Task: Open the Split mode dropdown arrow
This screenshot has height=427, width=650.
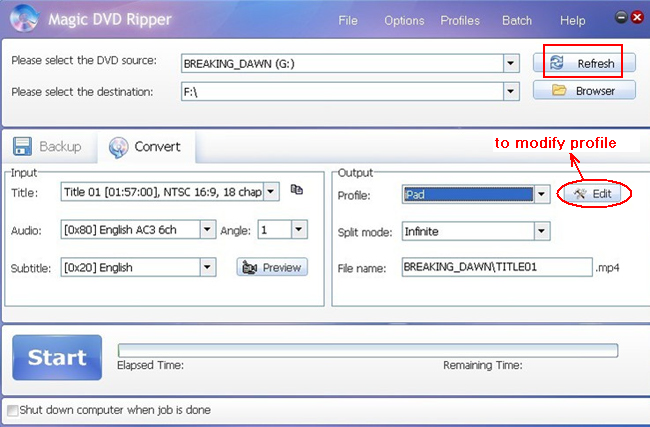Action: [541, 231]
